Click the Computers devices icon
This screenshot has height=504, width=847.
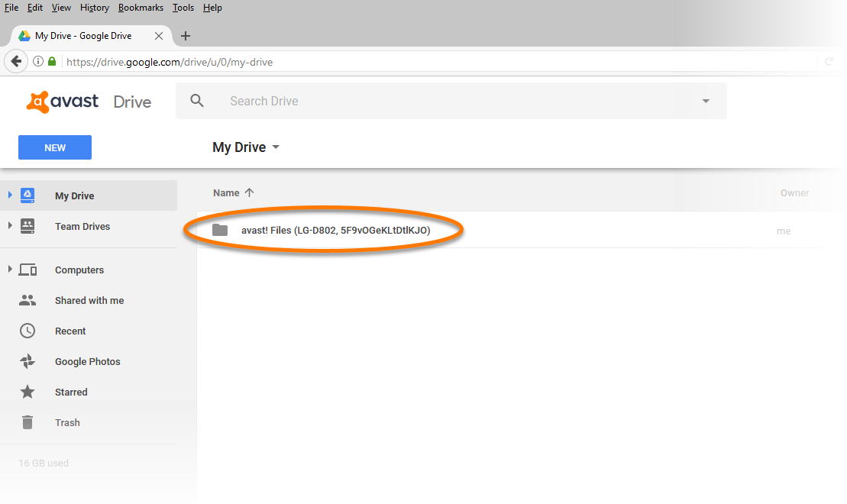click(x=27, y=270)
